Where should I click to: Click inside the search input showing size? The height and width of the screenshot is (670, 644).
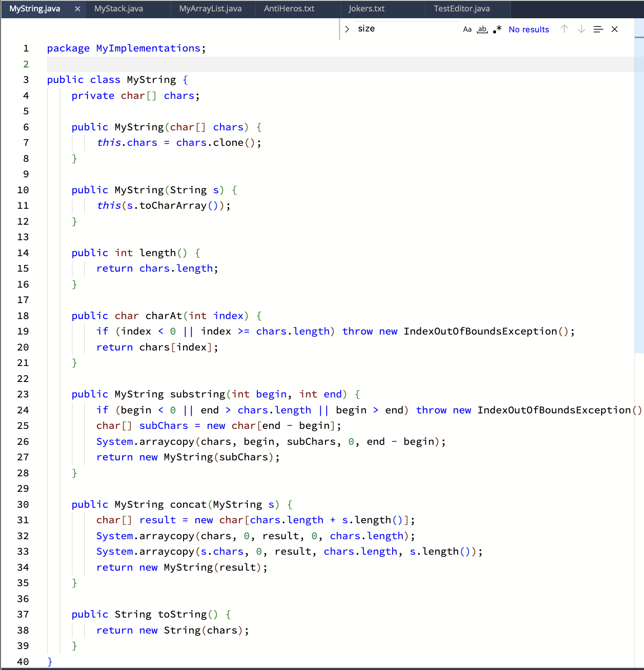coord(401,29)
